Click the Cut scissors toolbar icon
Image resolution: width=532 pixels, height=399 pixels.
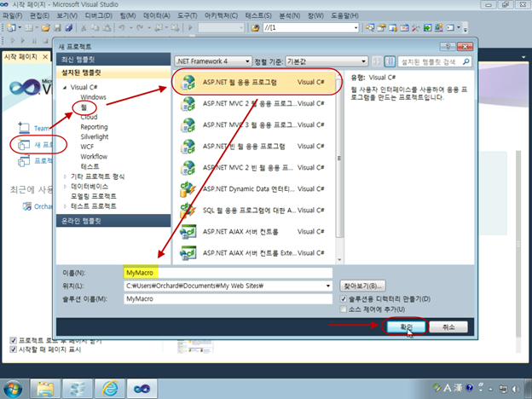click(x=84, y=28)
